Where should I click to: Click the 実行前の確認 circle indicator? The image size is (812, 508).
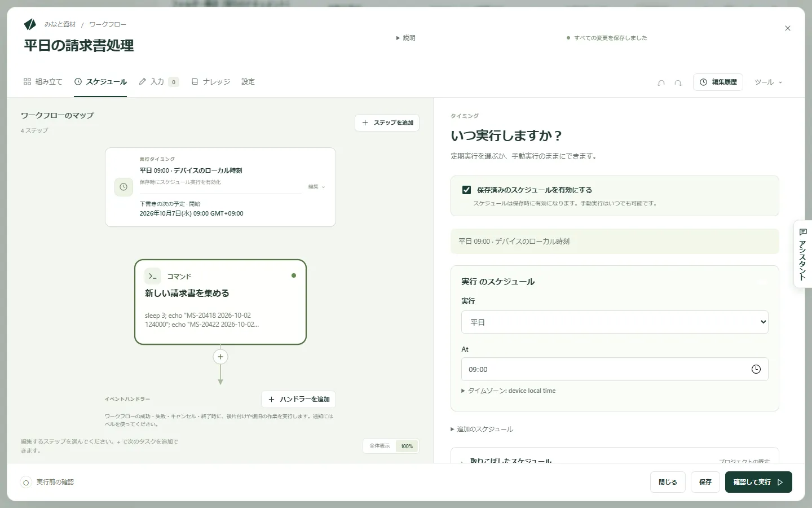pos(26,483)
